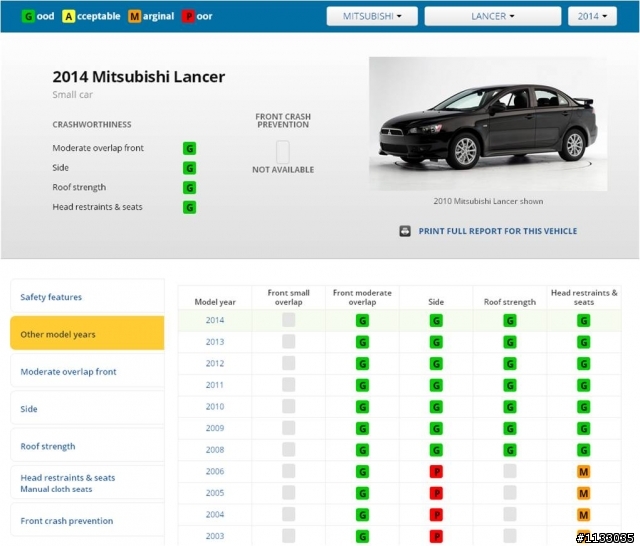Image resolution: width=640 pixels, height=546 pixels.
Task: Open the Moderate overlap front tab
Action: click(x=87, y=371)
